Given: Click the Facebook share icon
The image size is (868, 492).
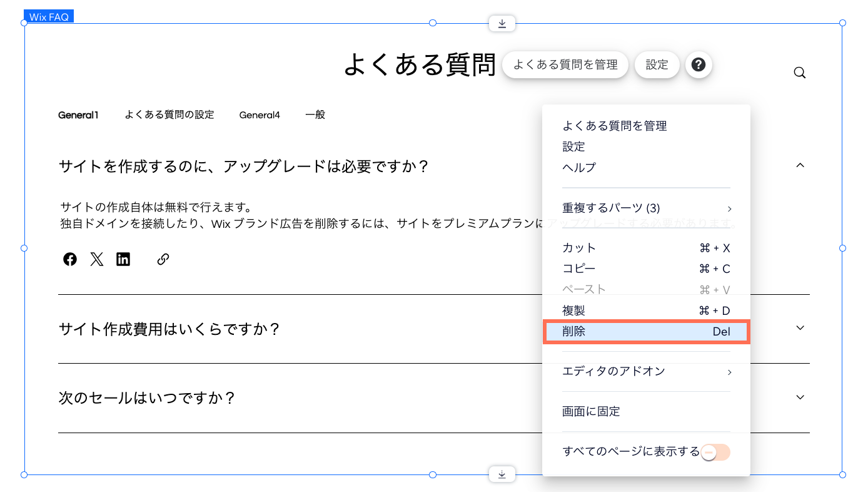Looking at the screenshot, I should tap(69, 259).
